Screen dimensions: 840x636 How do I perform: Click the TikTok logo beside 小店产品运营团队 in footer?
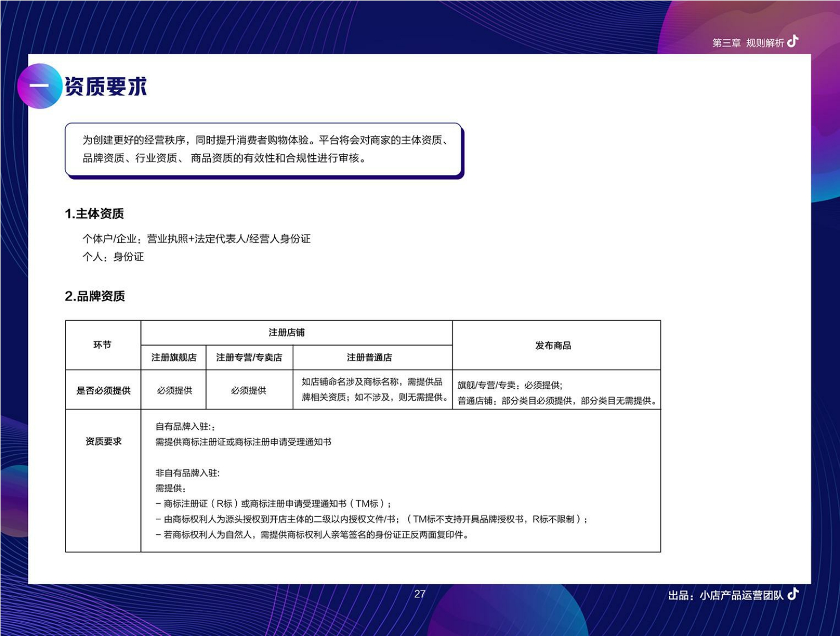point(792,594)
